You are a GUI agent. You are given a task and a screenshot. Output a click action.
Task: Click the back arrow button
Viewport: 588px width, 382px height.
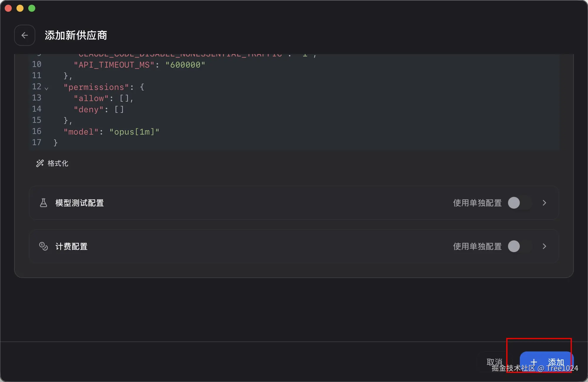point(25,35)
